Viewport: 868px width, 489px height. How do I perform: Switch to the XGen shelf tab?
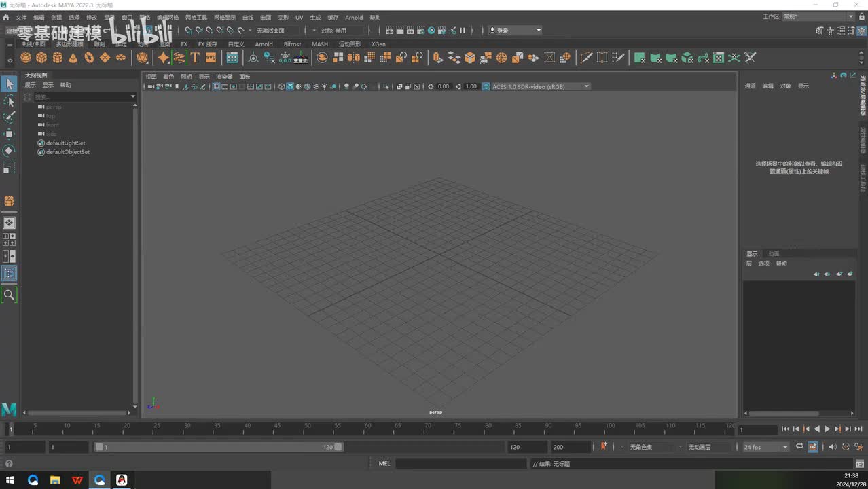pos(378,44)
